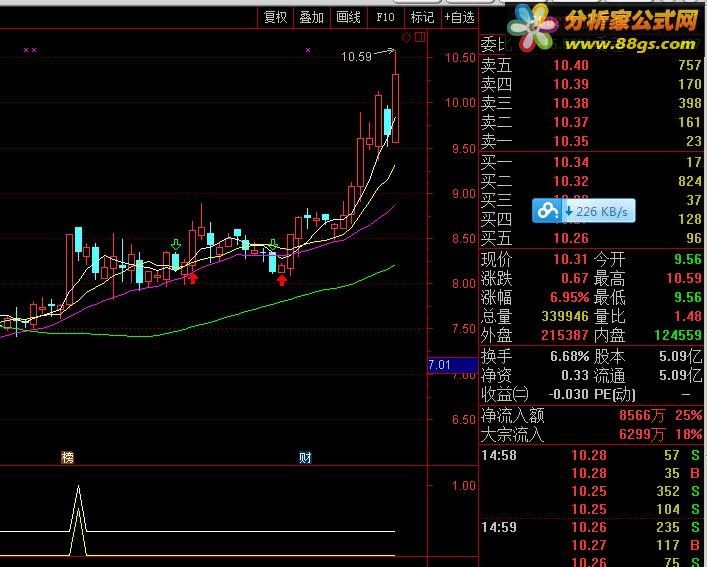Click the white indicator spike in sub-chart
The image size is (707, 567).
(x=78, y=509)
